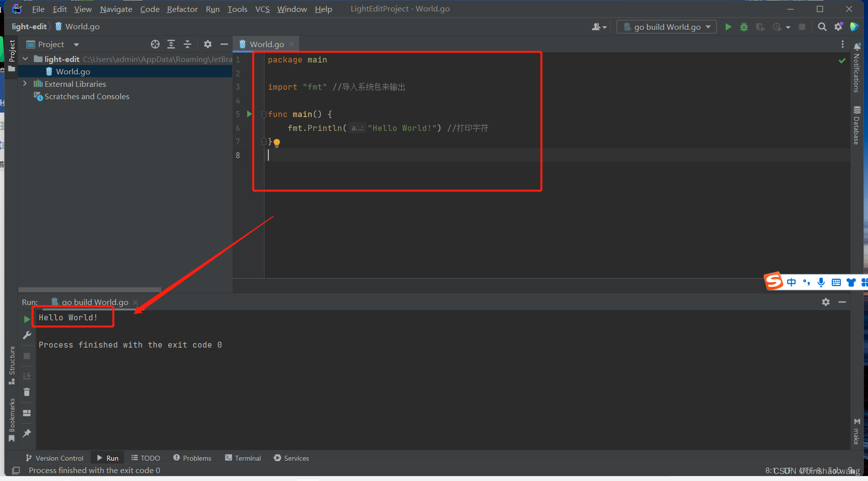
Task: Click the Project panel horizontal scrollbar
Action: point(90,289)
